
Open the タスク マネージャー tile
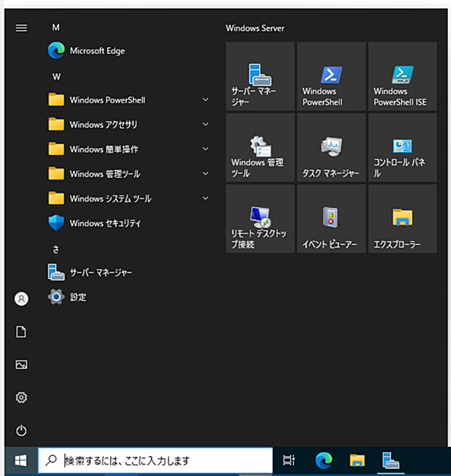[331, 148]
